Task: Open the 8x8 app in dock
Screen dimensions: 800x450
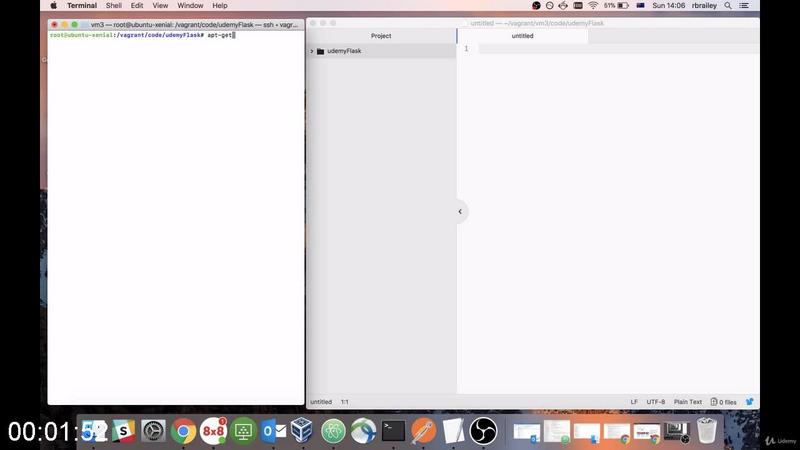Action: (213, 431)
